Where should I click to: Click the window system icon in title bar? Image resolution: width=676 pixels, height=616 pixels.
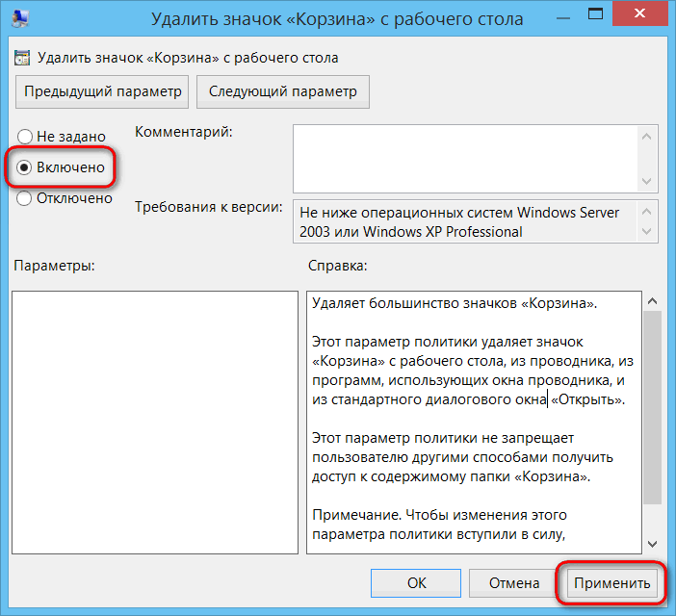click(20, 18)
